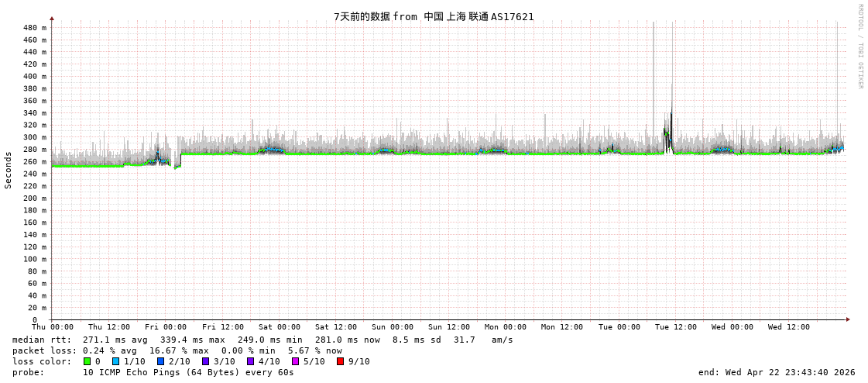This screenshot has height=383, width=868.
Task: Click the 280 m Y-axis label
Action: click(34, 150)
